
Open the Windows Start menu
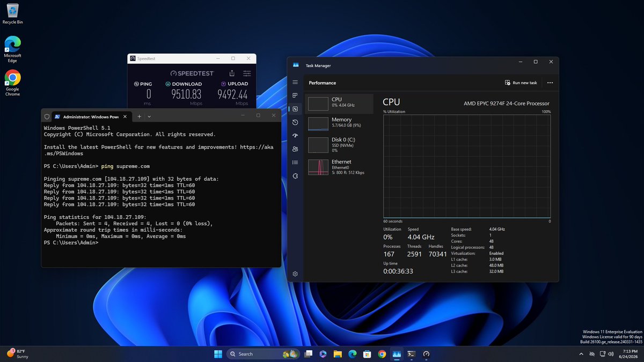[218, 354]
